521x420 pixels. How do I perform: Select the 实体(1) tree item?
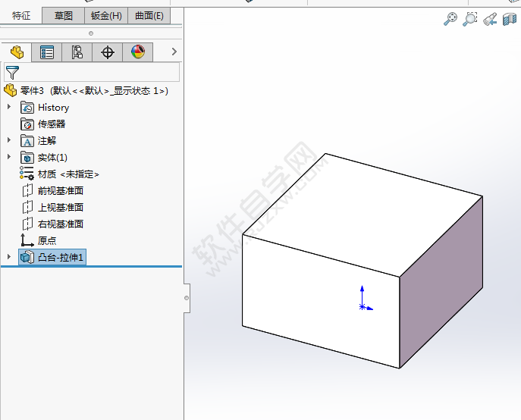[52, 157]
